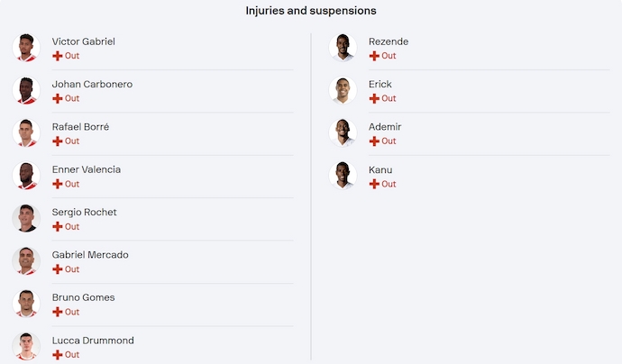Viewport: 622px width, 364px height.
Task: Select Enner Valencia's player photo
Action: pyautogui.click(x=26, y=176)
